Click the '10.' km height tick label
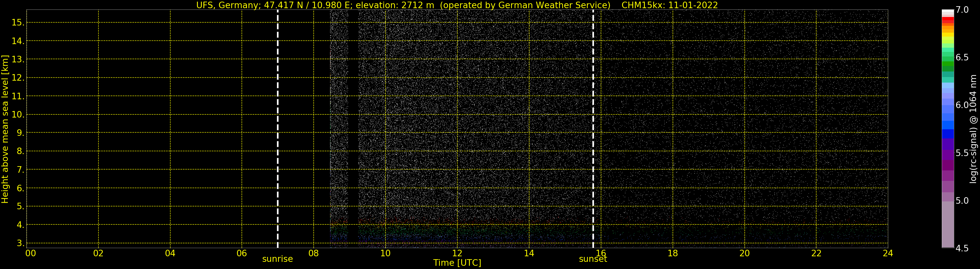980x269 pixels. (x=18, y=115)
